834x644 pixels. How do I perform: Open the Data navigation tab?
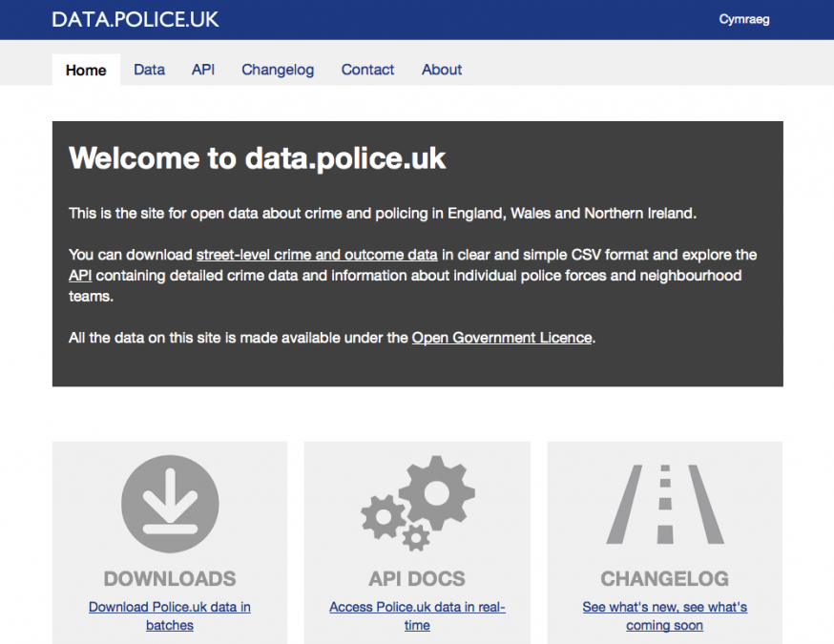click(149, 70)
